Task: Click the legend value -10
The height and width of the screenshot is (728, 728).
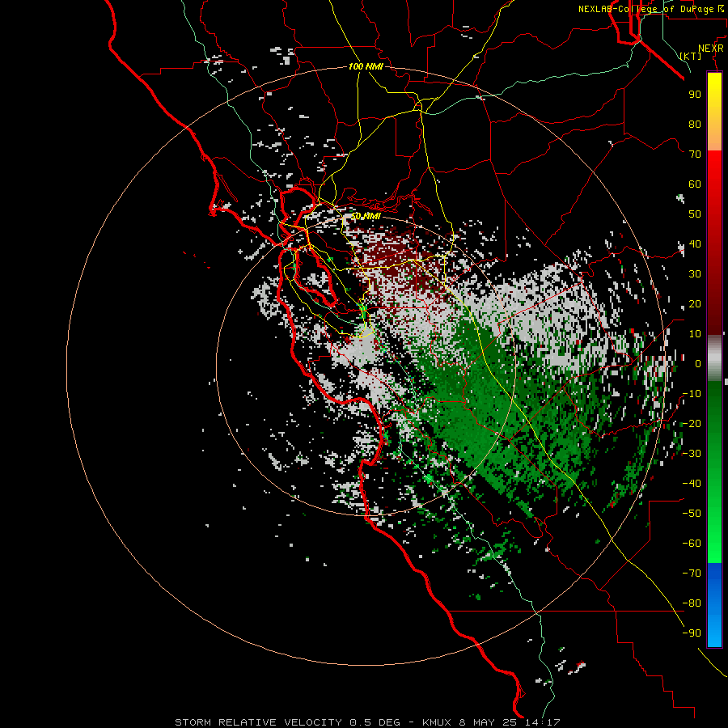Action: (x=692, y=394)
